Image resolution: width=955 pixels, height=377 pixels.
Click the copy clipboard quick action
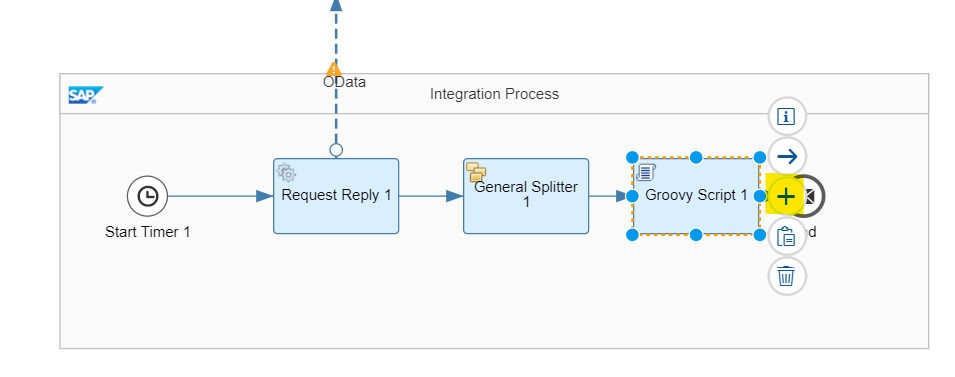[x=787, y=236]
